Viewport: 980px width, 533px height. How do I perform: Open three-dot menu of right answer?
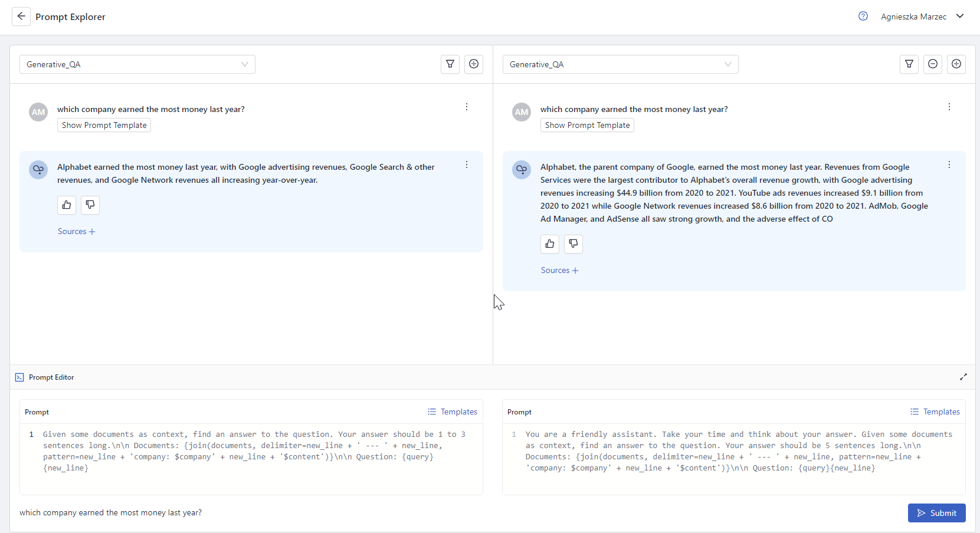[949, 165]
